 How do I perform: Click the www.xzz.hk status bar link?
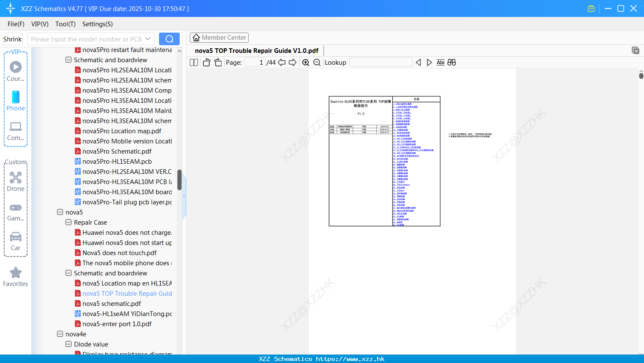350,359
